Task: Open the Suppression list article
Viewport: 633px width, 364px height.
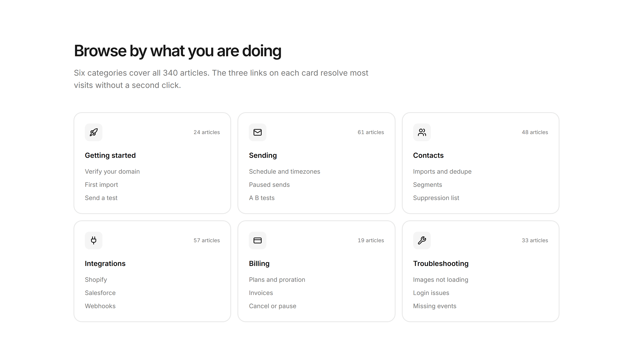Action: point(436,198)
